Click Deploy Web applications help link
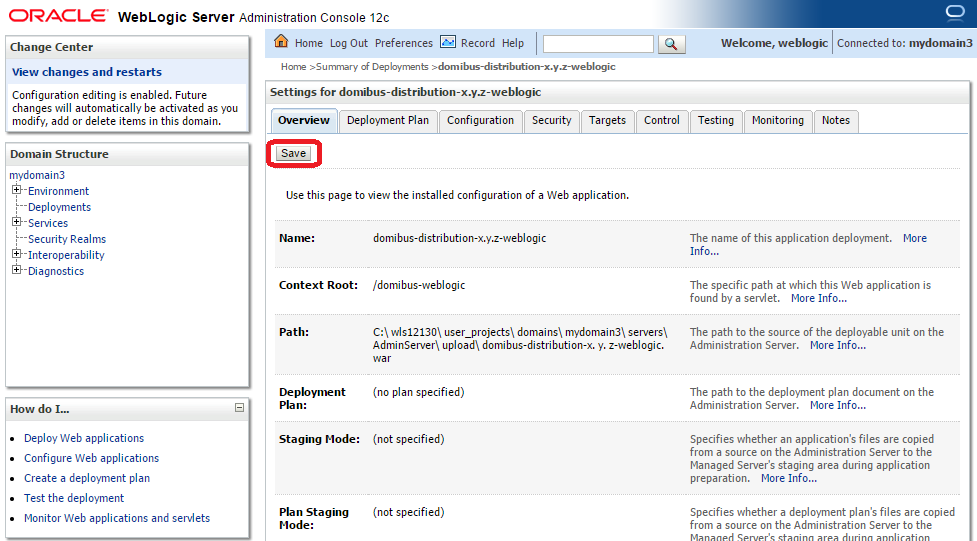 83,438
